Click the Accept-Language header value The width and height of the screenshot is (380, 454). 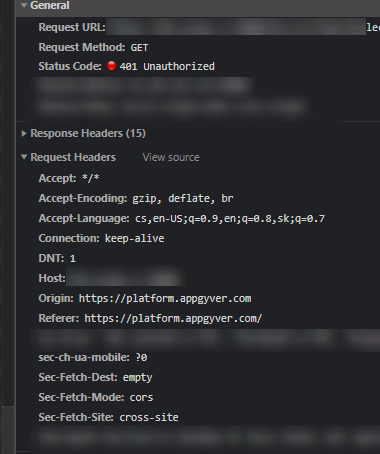[x=230, y=219]
